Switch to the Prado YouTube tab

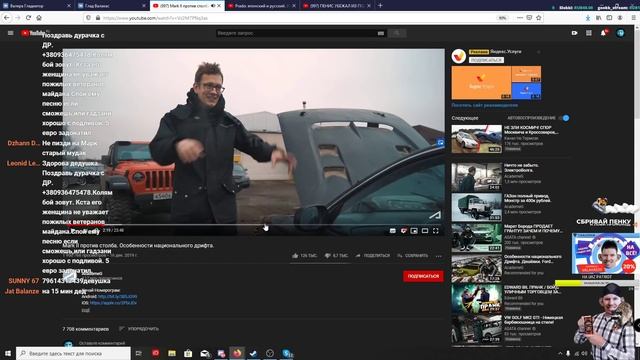[x=261, y=6]
